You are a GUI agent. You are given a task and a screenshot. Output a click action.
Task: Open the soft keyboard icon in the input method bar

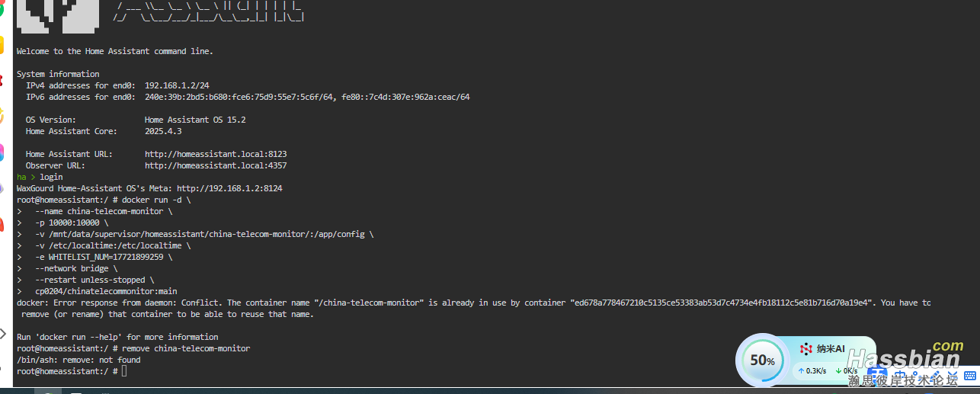coord(969,375)
